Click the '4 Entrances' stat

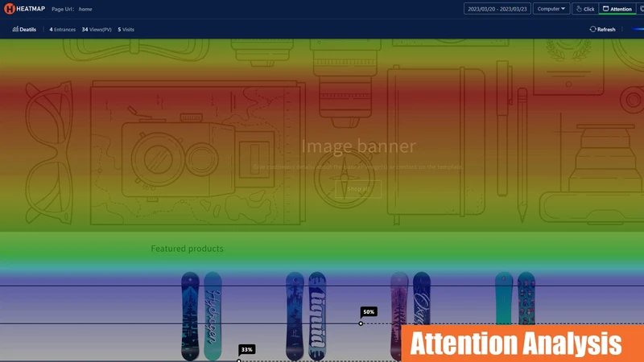63,30
